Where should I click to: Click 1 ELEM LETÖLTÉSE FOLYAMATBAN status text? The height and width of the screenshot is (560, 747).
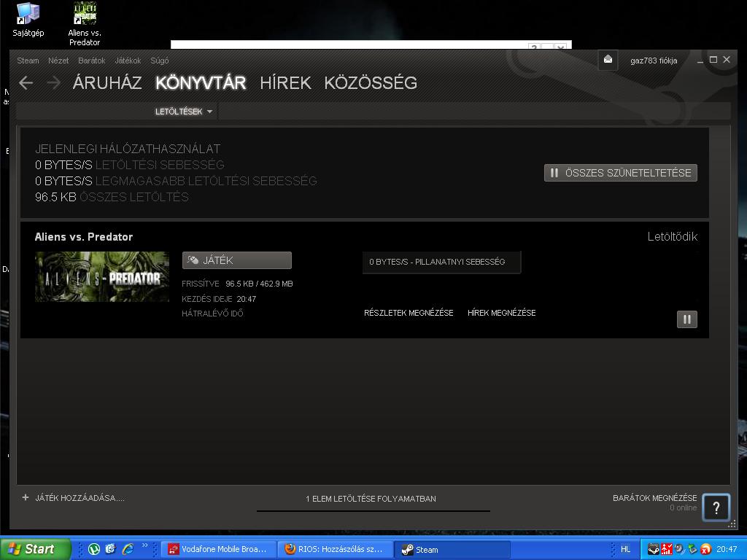[371, 499]
